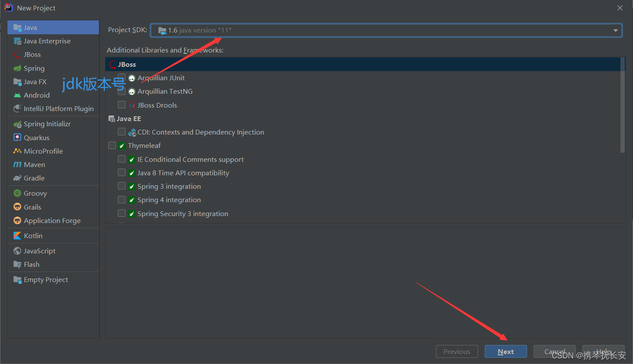
Task: Click the Maven m icon
Action: (17, 165)
